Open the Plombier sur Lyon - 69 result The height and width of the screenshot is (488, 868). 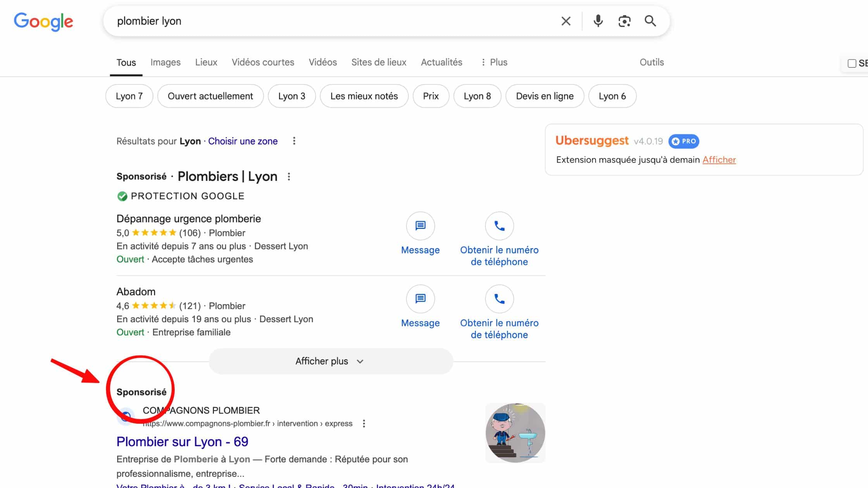pos(183,442)
